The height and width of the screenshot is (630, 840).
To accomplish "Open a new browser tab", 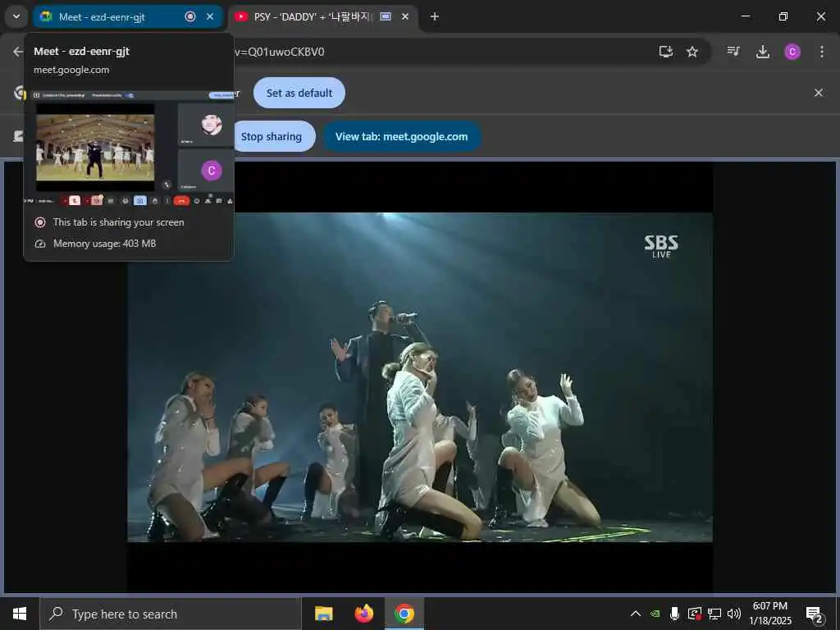I will (x=435, y=16).
